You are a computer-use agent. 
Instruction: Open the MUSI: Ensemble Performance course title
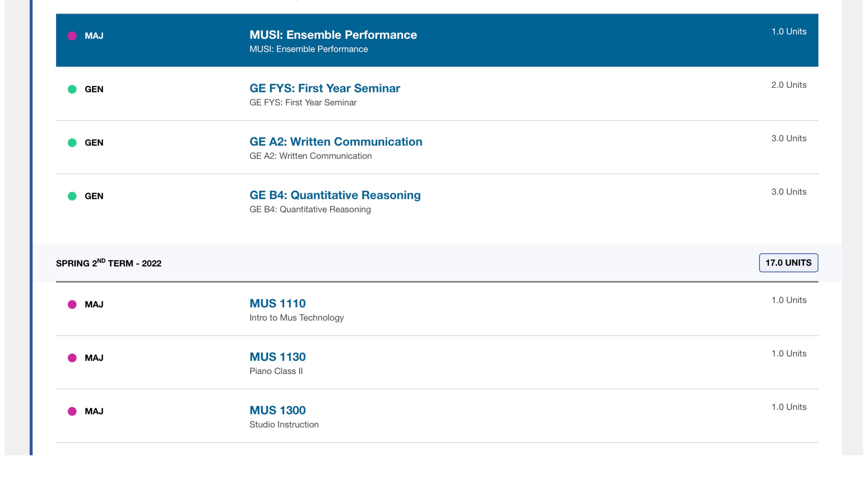(x=333, y=35)
